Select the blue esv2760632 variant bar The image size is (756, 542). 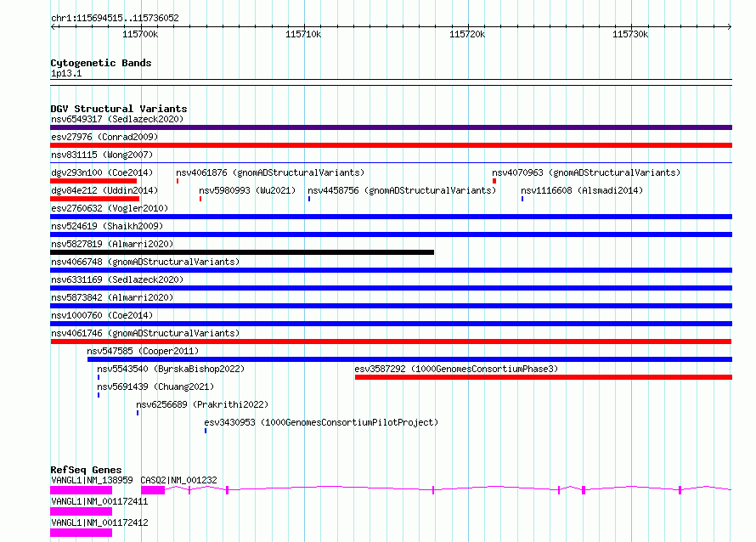(x=391, y=217)
